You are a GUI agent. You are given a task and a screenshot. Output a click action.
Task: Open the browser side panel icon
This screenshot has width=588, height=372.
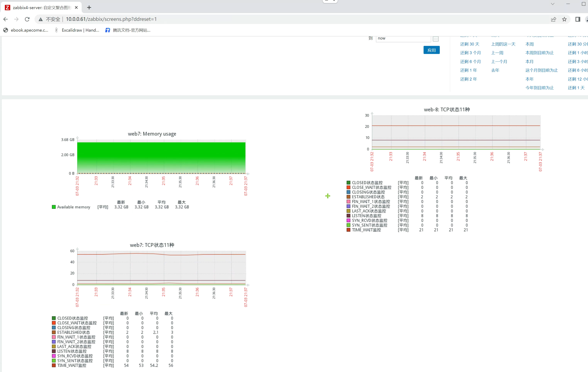(x=578, y=19)
